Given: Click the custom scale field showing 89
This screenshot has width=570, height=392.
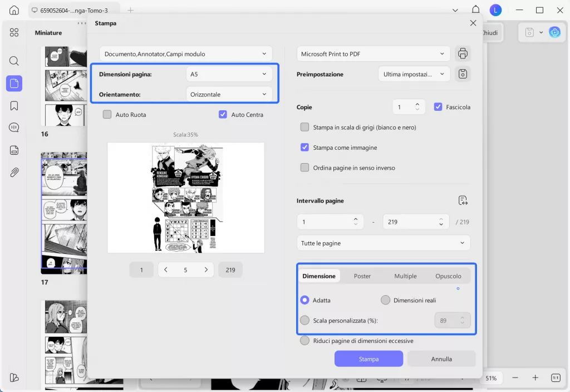Looking at the screenshot, I should [x=452, y=320].
